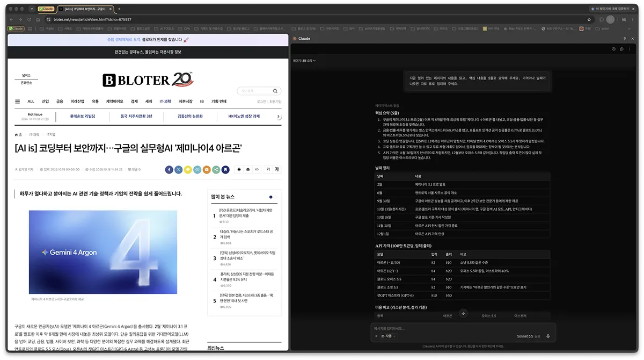This screenshot has height=360, width=644.
Task: Select the pinned Claude tab group
Action: tap(45, 9)
